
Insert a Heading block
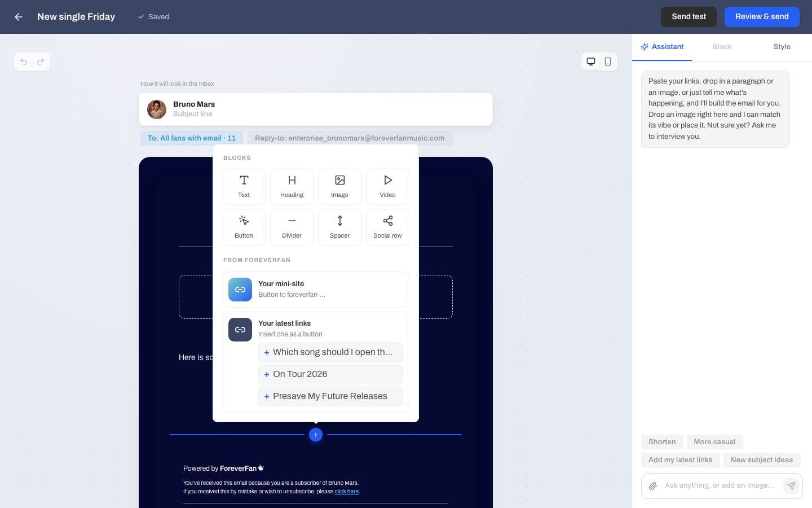(292, 187)
